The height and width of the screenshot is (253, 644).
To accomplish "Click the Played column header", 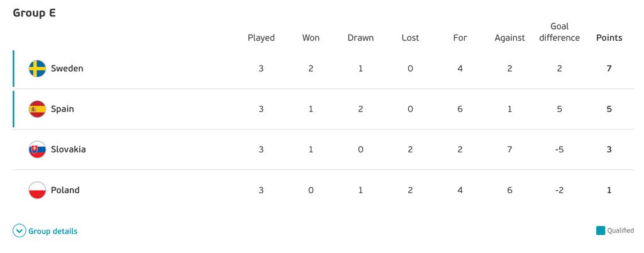I will tap(261, 38).
